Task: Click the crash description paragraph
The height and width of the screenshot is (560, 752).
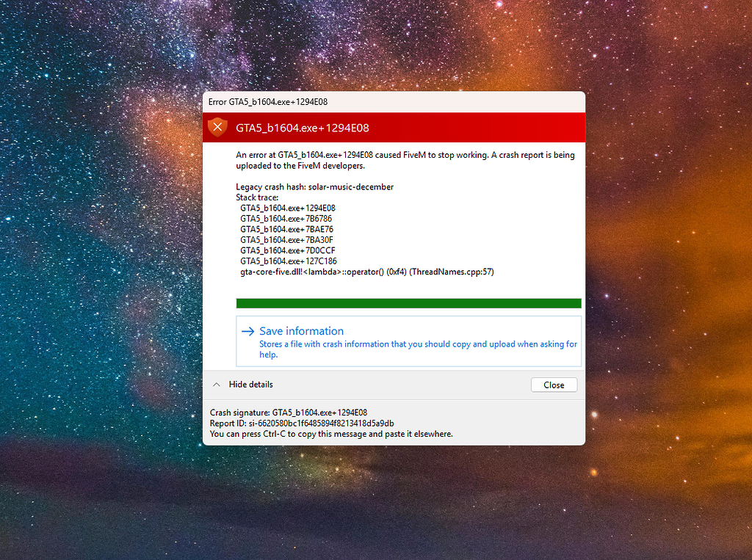Action: tap(404, 160)
